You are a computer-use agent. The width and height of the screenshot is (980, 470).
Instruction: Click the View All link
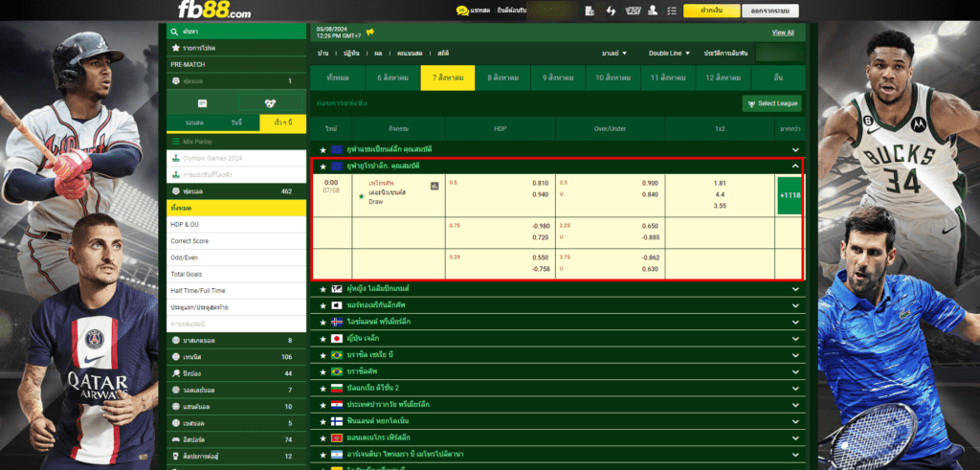coord(783,33)
